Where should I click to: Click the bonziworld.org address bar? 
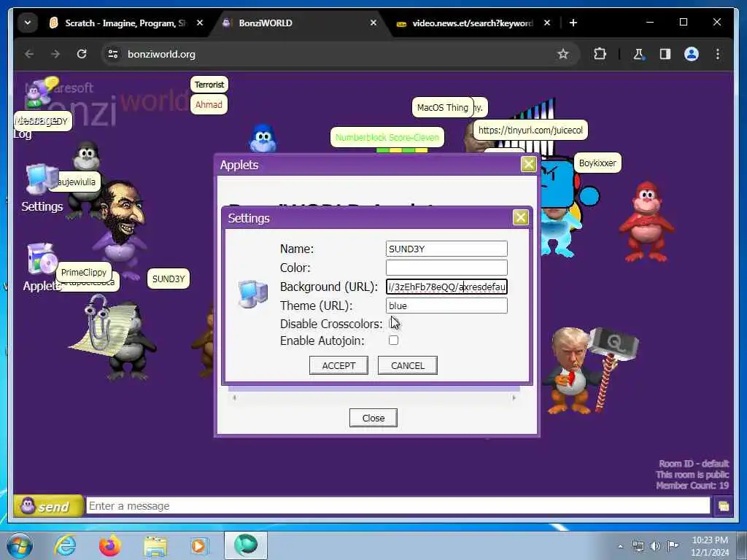[333, 54]
